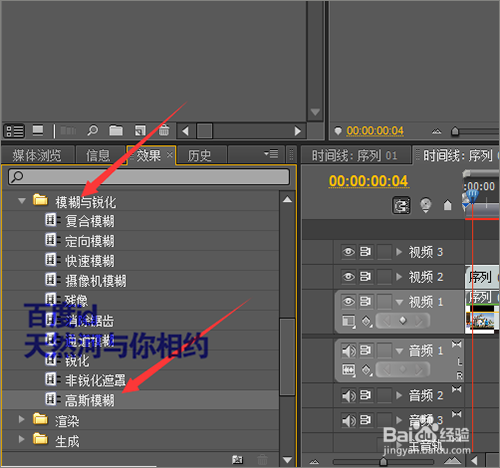Click the Automate to Sequence icon
The width and height of the screenshot is (500, 468).
[x=68, y=131]
